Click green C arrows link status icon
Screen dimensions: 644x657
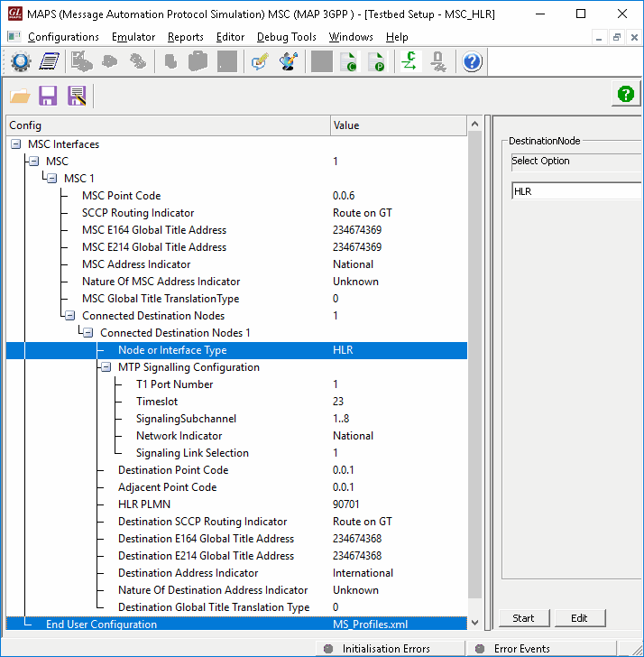coord(409,61)
